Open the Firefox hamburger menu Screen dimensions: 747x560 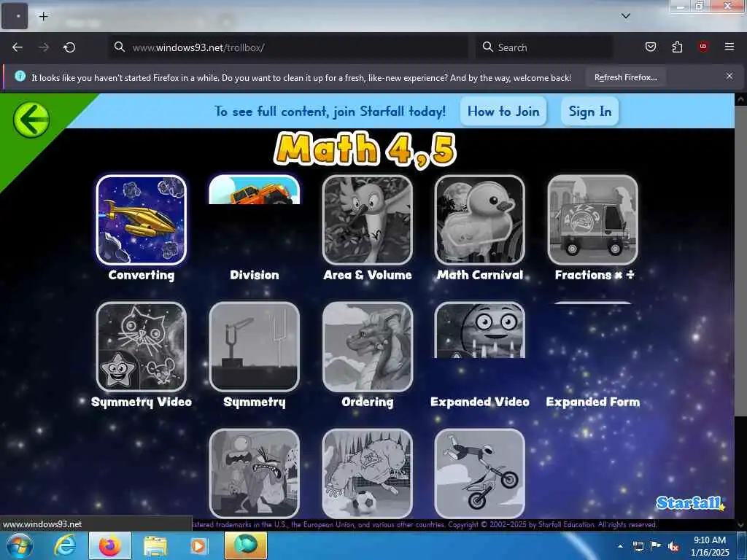point(729,47)
